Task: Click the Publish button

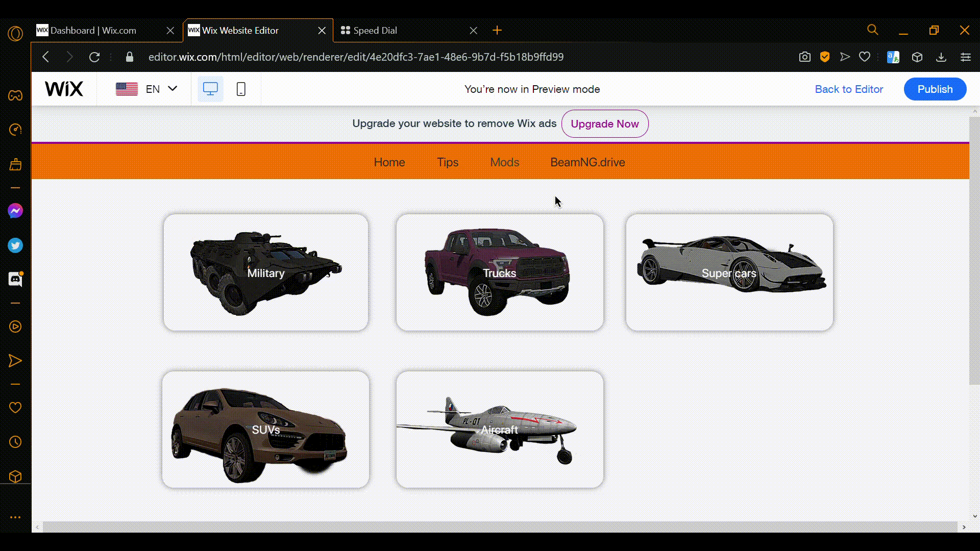Action: point(935,89)
